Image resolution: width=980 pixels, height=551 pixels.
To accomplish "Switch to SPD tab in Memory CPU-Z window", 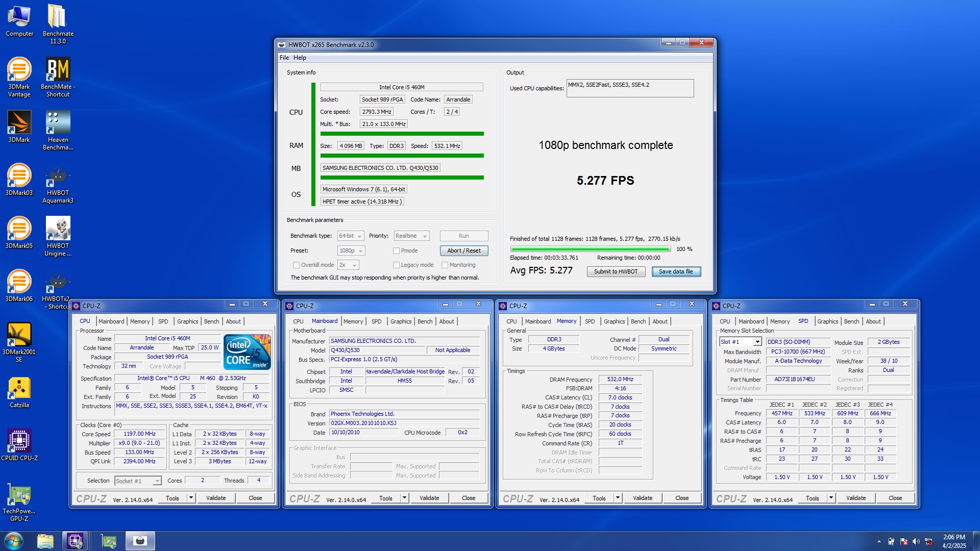I will pos(590,321).
